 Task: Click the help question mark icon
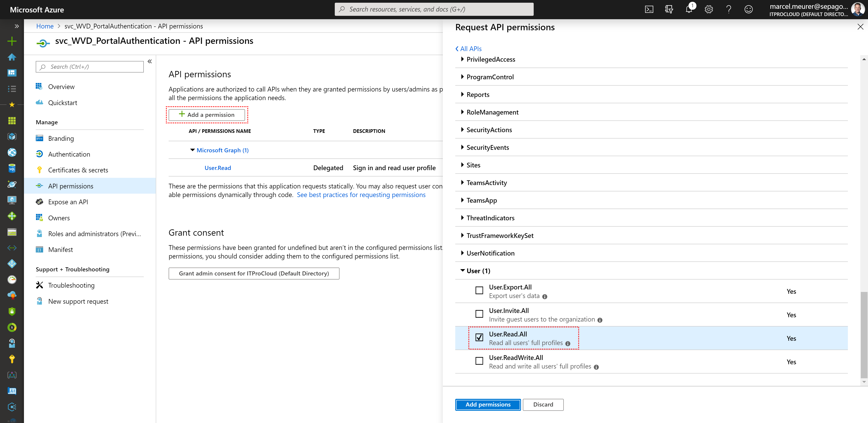[729, 9]
